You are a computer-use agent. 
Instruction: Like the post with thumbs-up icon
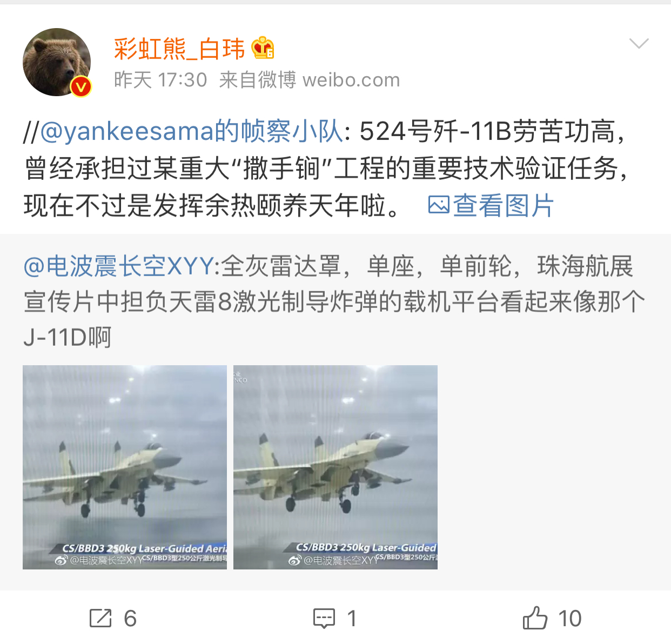point(535,618)
